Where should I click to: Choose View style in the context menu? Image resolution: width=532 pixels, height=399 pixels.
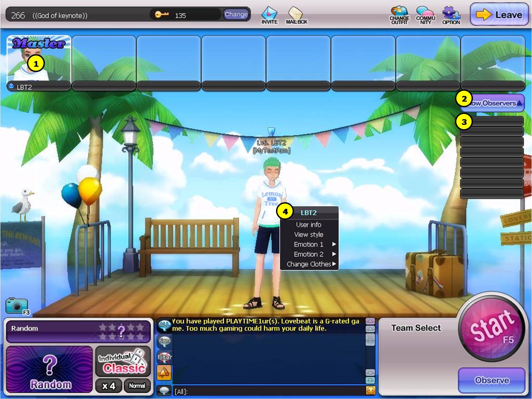pos(309,234)
